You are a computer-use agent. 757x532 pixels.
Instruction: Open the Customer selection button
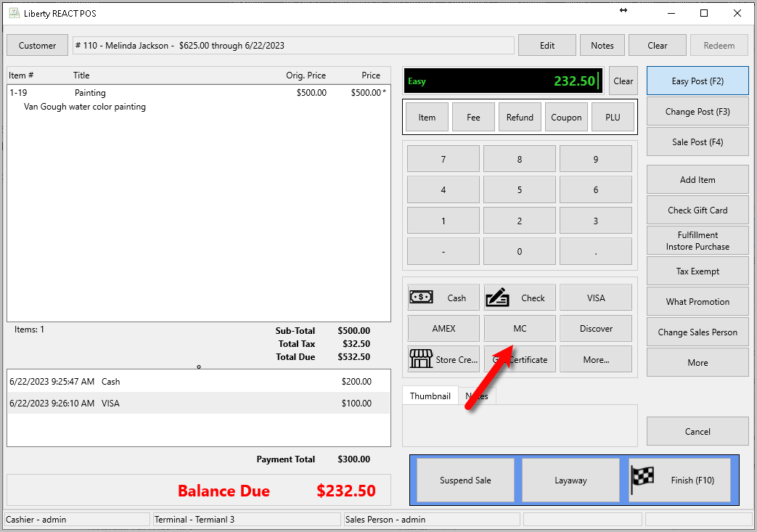[x=37, y=46]
